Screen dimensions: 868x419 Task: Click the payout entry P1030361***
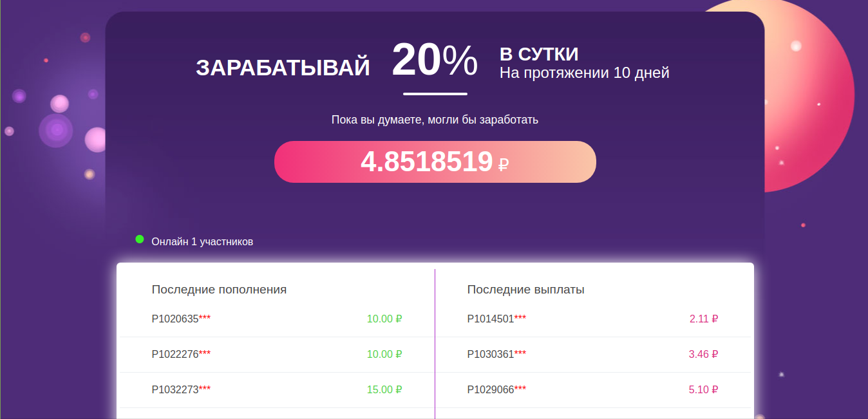point(496,354)
